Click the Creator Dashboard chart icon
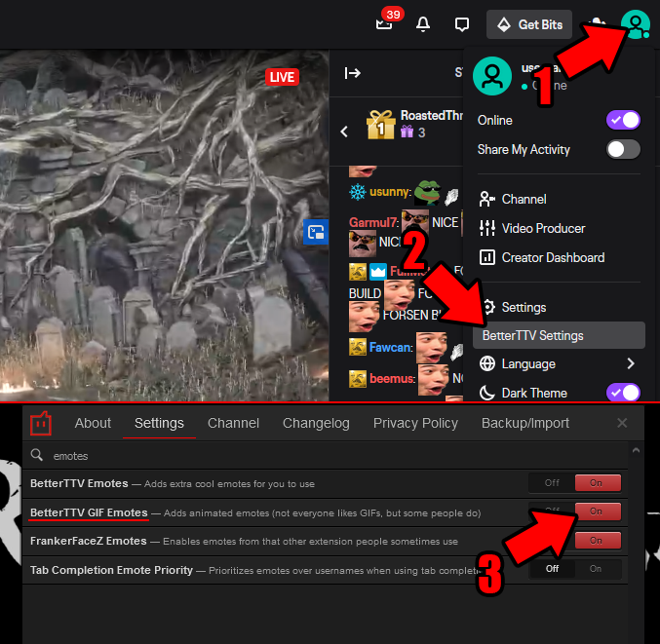The height and width of the screenshot is (644, 660). (x=487, y=257)
